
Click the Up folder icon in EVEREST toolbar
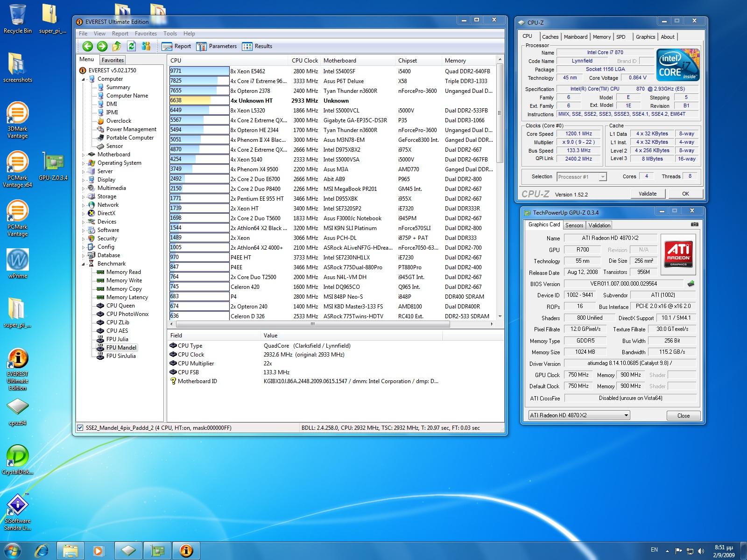click(x=117, y=46)
